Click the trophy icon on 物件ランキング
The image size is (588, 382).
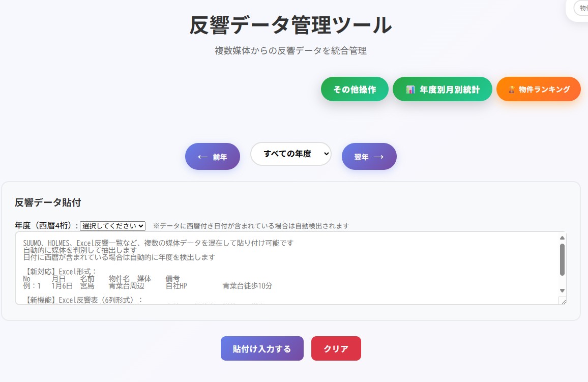pos(512,90)
